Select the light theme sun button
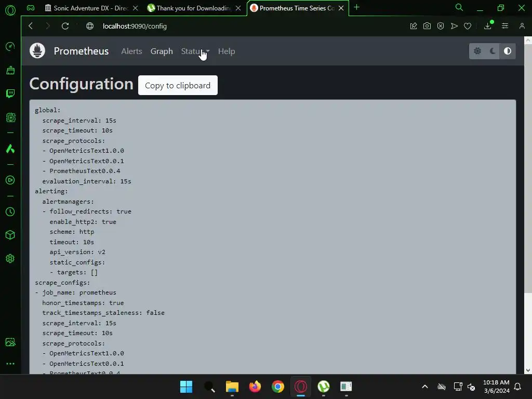The width and height of the screenshot is (532, 399). [x=477, y=51]
